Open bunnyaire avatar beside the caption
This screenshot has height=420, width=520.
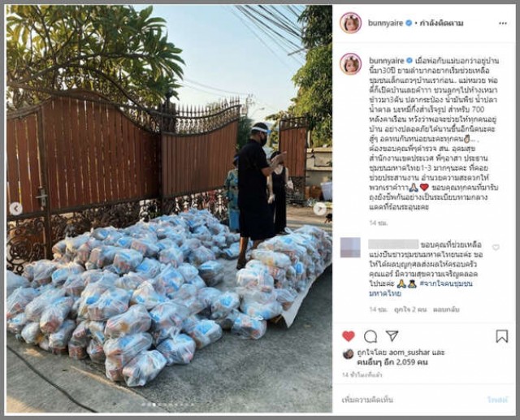point(350,63)
